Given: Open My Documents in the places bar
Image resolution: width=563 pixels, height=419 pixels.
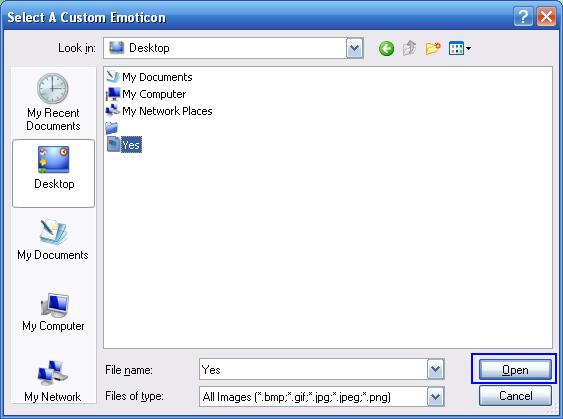Looking at the screenshot, I should click(53, 239).
